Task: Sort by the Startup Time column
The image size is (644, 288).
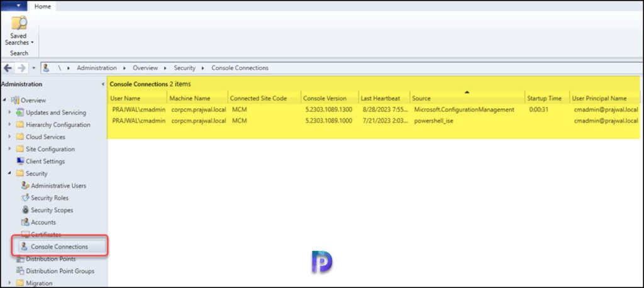Action: pos(547,98)
